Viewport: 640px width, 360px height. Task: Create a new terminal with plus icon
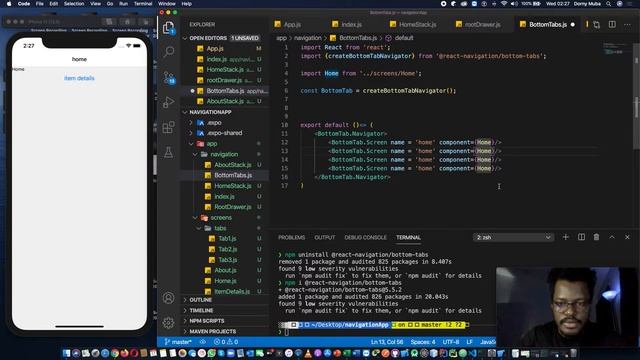tap(565, 237)
